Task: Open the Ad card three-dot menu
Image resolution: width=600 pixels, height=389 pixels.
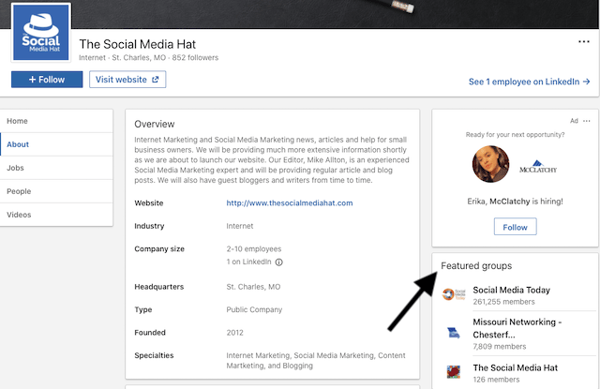Action: pos(587,121)
